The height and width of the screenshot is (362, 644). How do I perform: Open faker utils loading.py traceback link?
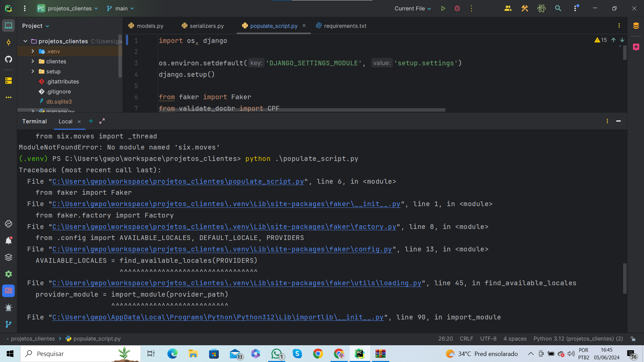[237, 283]
